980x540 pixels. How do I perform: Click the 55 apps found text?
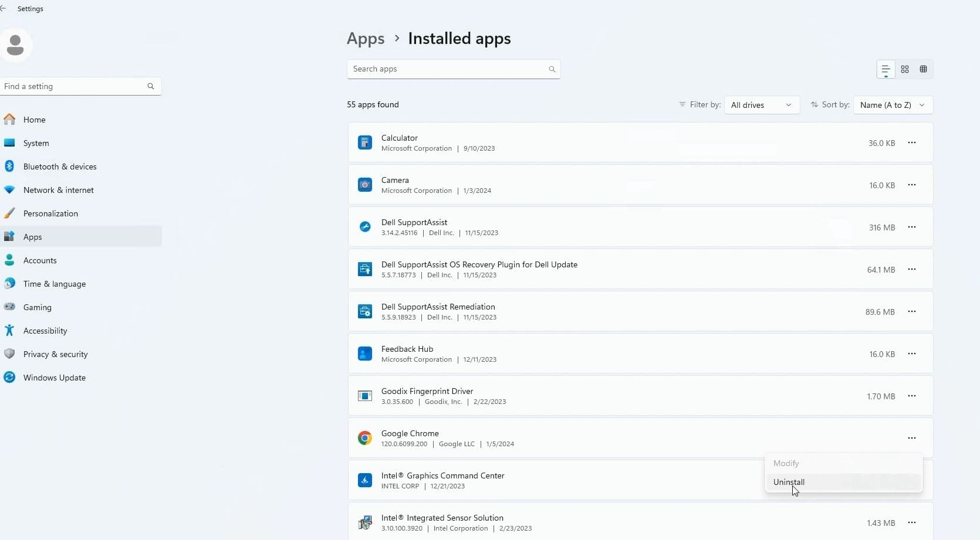pyautogui.click(x=373, y=104)
